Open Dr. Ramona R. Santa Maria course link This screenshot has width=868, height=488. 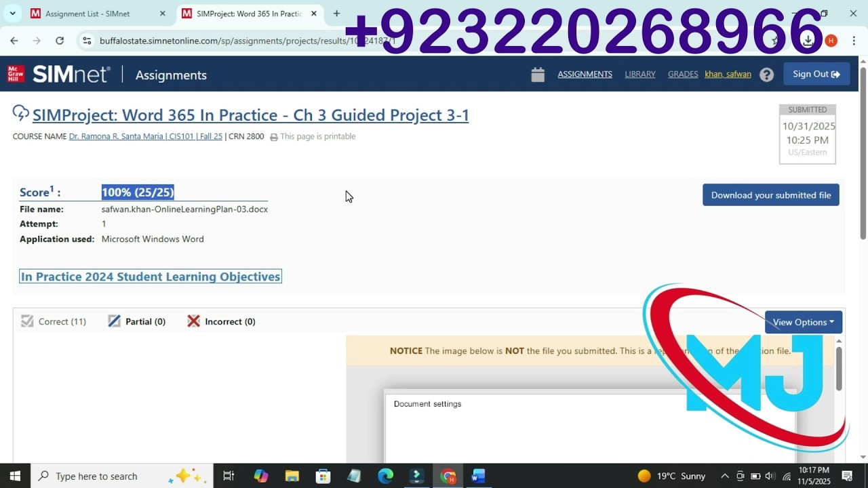click(146, 136)
